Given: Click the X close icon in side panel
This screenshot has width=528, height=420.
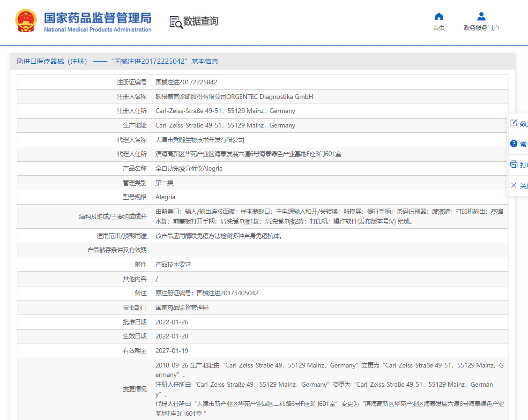Looking at the screenshot, I should [x=513, y=185].
